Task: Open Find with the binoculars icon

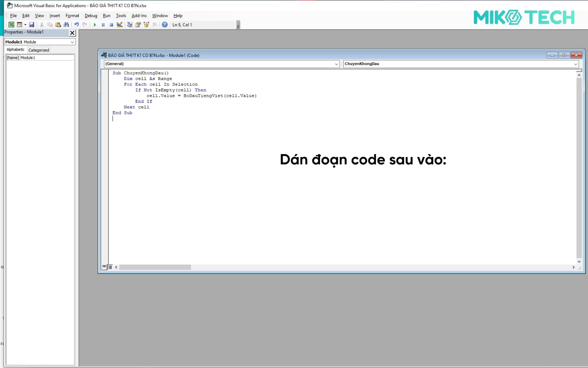Action: [66, 25]
